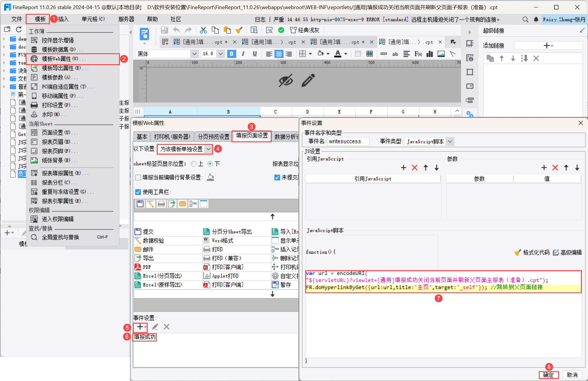The height and width of the screenshot is (381, 588).
Task: Click the format painter brush icon
Action: [239, 30]
